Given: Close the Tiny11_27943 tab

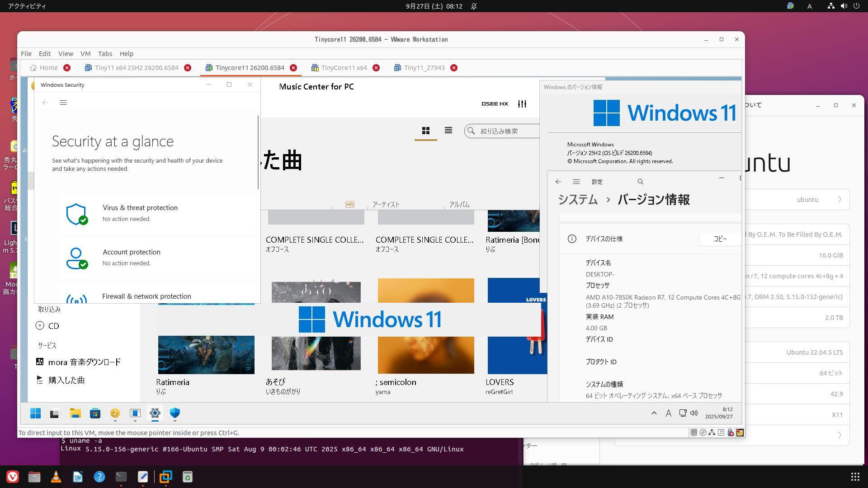Looking at the screenshot, I should (x=453, y=68).
